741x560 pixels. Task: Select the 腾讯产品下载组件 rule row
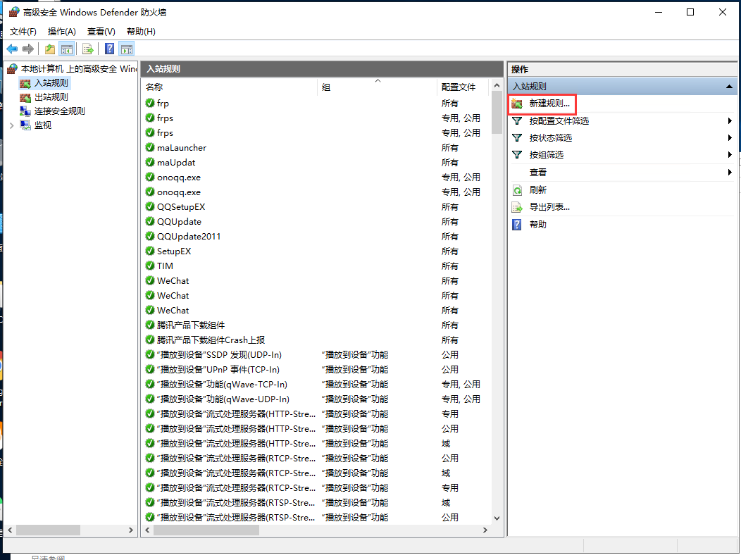316,325
